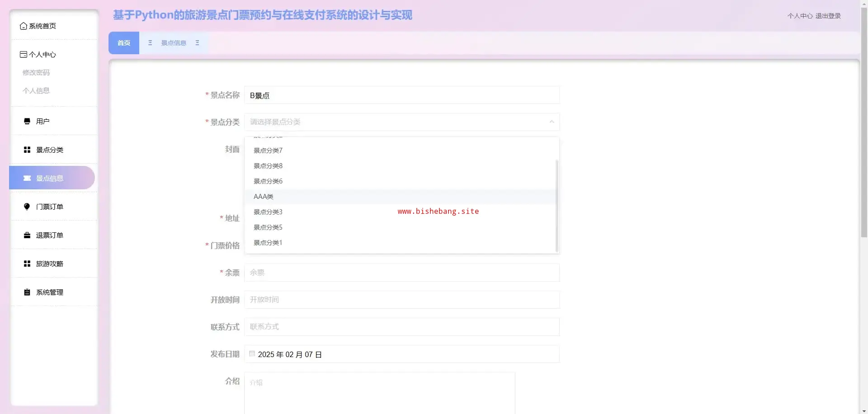
Task: Focus the 景点名称 field containing B景点
Action: (x=402, y=95)
